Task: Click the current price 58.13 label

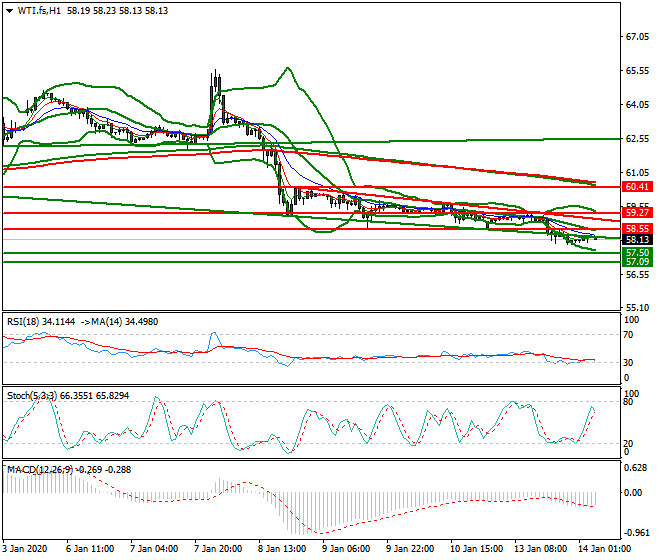Action: pyautogui.click(x=637, y=240)
